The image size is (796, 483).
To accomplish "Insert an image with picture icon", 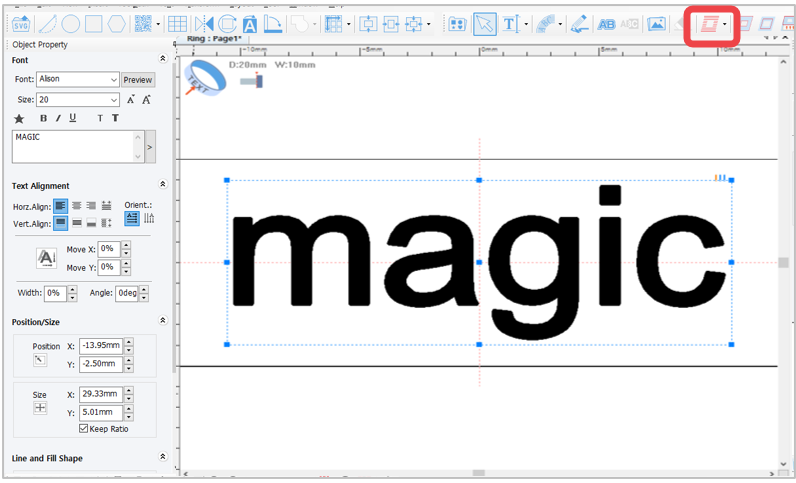I will [x=656, y=24].
